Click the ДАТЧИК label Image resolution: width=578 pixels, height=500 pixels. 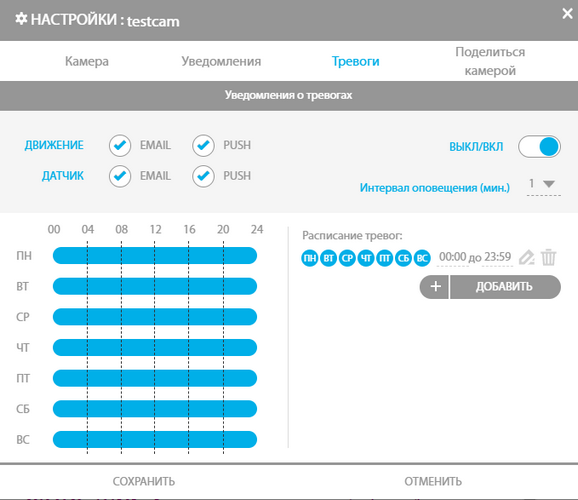point(63,176)
